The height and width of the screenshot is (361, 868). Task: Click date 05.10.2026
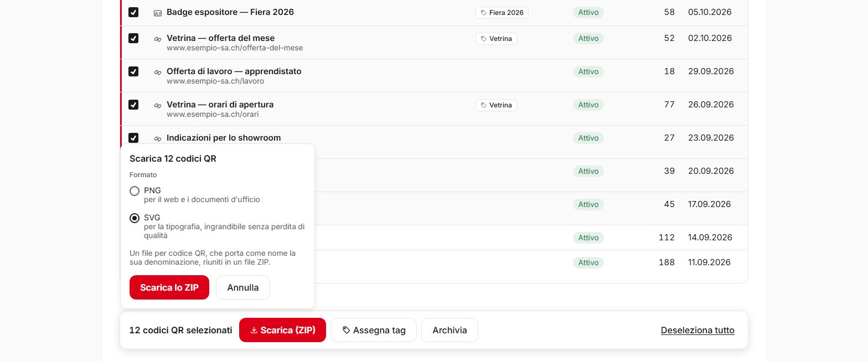coord(710,12)
